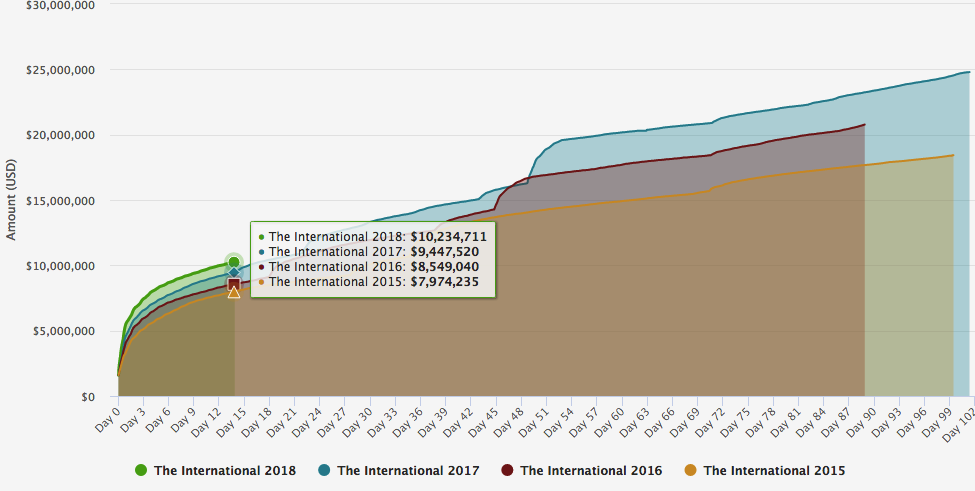
Task: Click the $15,000,000 y-axis label
Action: coord(60,201)
